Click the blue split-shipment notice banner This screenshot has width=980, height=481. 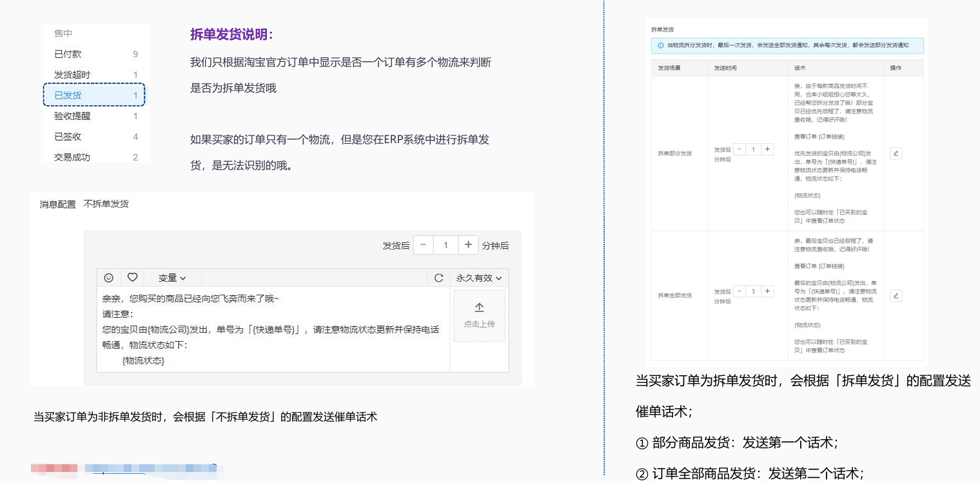(x=787, y=46)
